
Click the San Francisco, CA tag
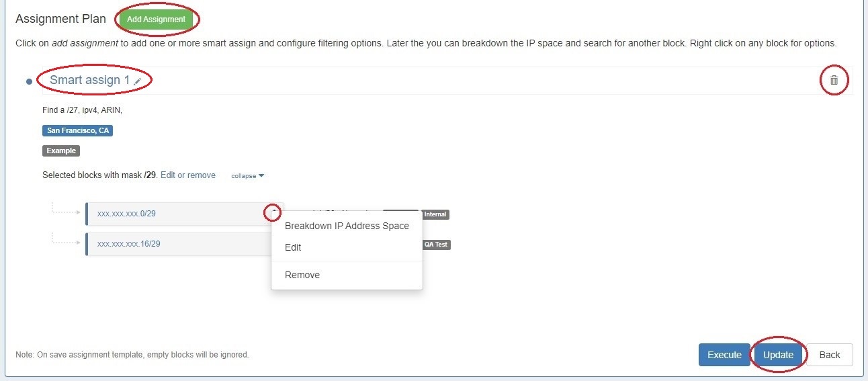[77, 131]
